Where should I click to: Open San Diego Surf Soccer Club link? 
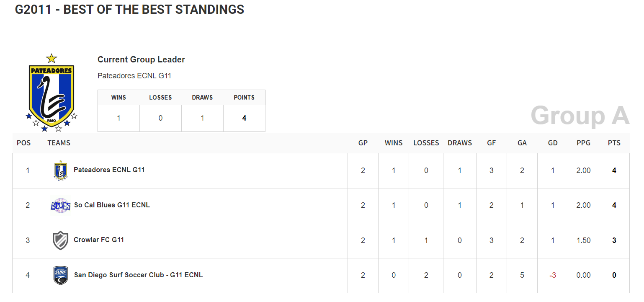pos(138,275)
